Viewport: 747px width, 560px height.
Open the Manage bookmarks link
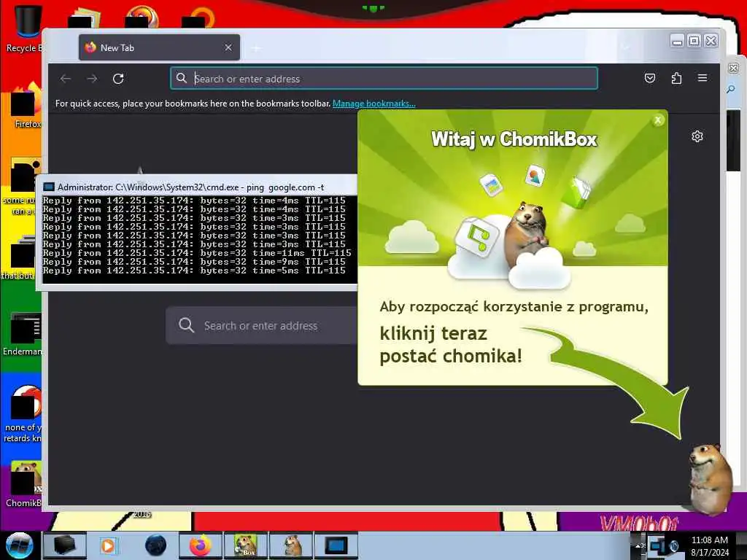tap(374, 104)
